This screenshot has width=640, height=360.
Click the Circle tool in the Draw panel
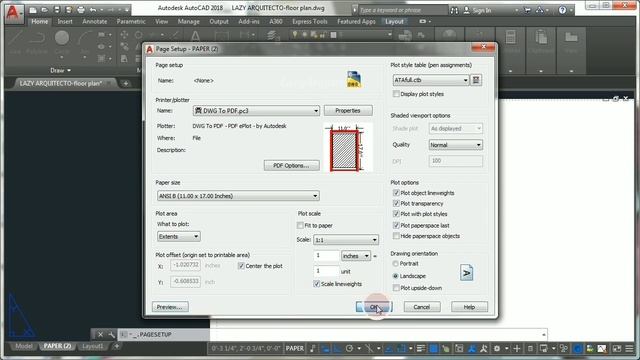click(62, 38)
